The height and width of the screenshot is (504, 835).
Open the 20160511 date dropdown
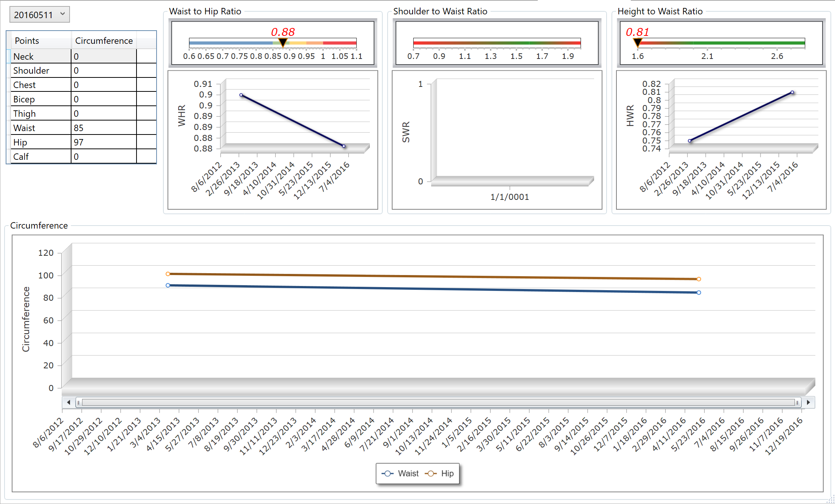click(x=39, y=15)
